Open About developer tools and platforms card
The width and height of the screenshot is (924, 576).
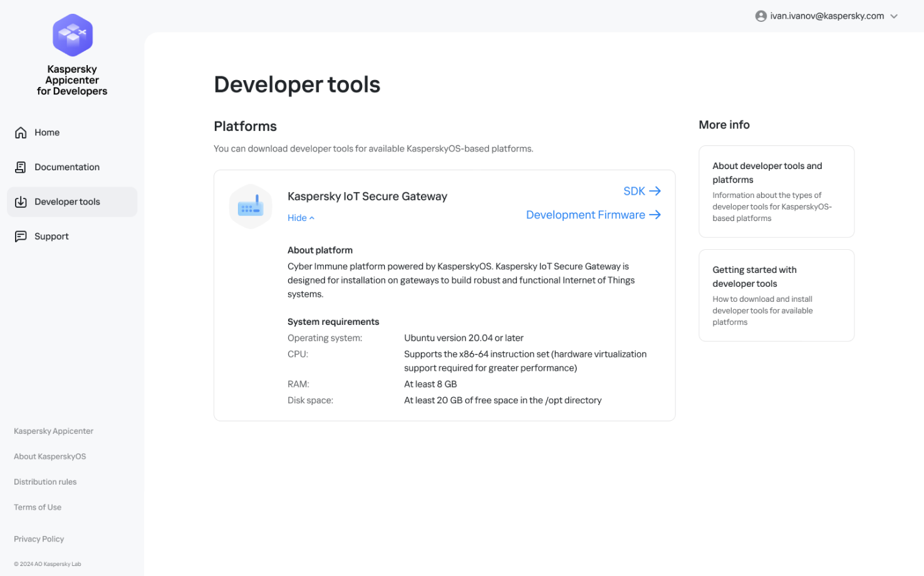point(776,192)
